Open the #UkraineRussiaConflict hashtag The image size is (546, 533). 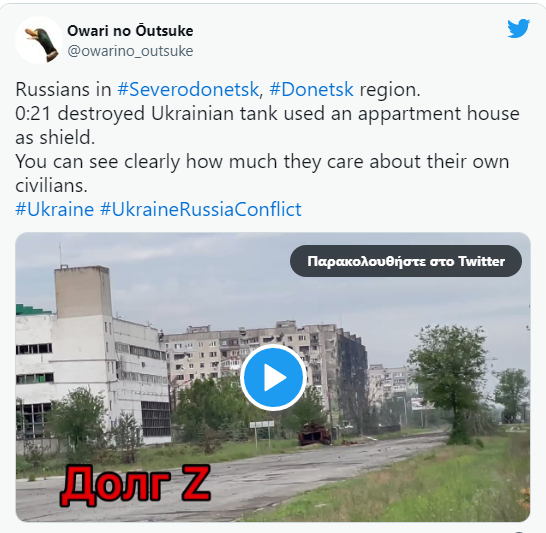click(x=201, y=209)
